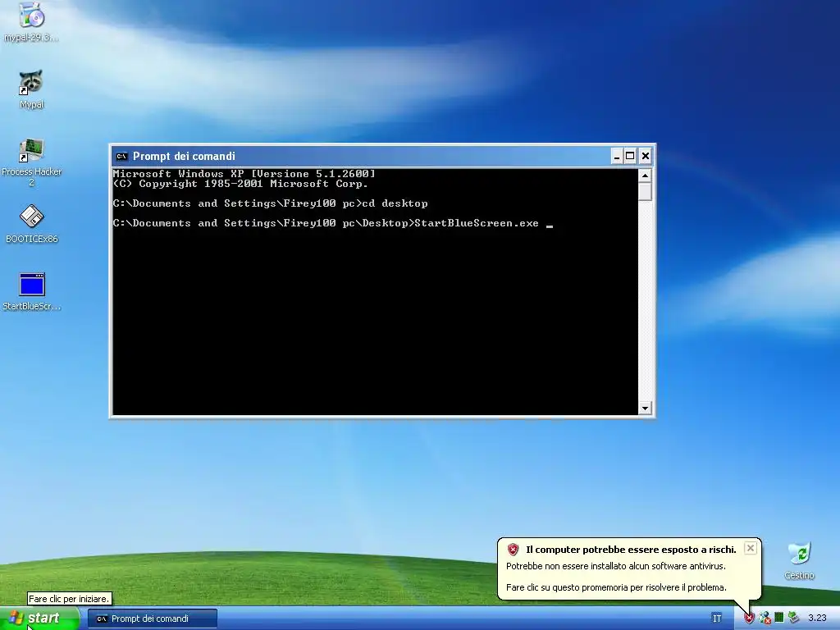The height and width of the screenshot is (630, 840).
Task: Click the red shield icon in the balloon
Action: pos(514,550)
